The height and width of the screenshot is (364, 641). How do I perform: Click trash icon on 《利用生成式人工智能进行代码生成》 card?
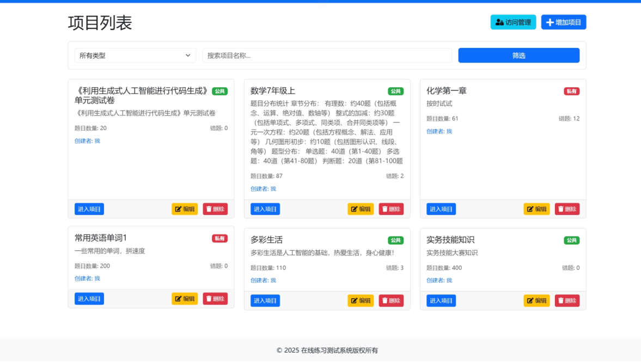209,209
